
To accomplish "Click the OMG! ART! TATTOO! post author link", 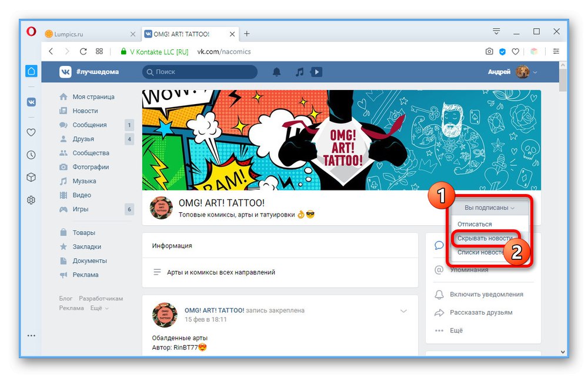I will coord(214,311).
